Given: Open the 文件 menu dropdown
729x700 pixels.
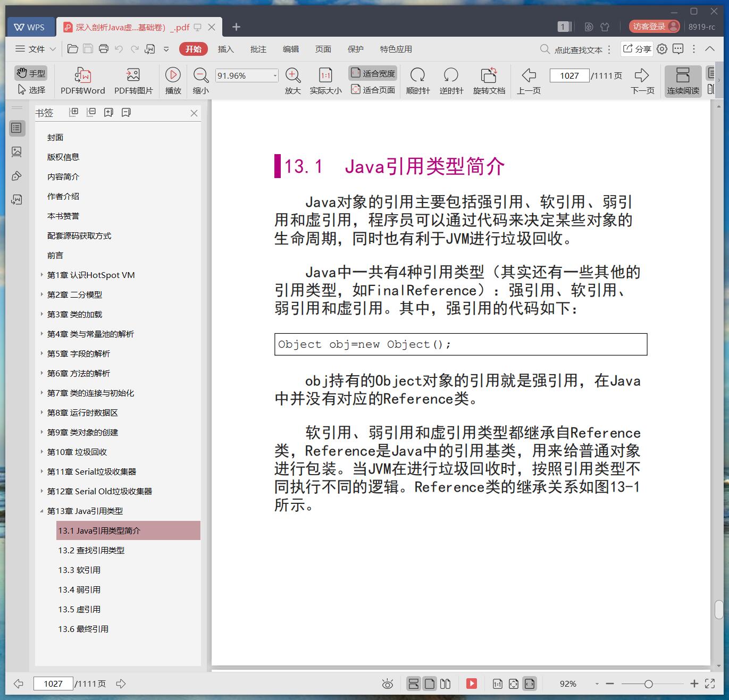Looking at the screenshot, I should point(36,49).
